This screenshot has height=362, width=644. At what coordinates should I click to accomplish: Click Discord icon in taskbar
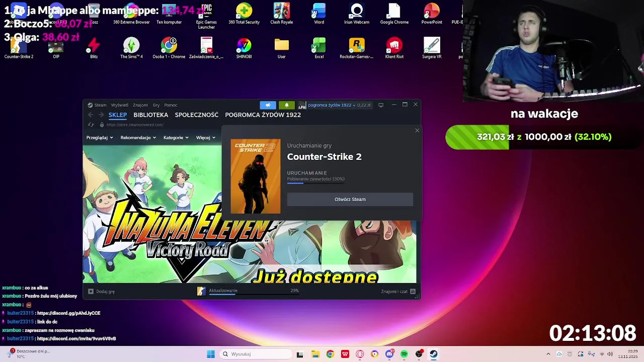(x=389, y=354)
